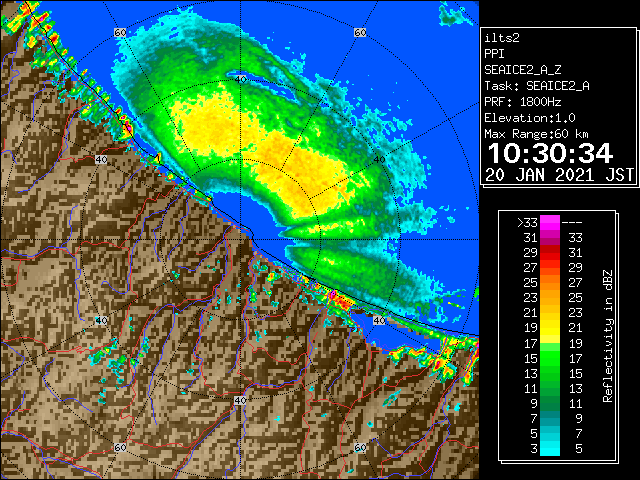The height and width of the screenshot is (480, 640).
Task: Click the "40" range label due south of radar
Action: click(x=240, y=400)
